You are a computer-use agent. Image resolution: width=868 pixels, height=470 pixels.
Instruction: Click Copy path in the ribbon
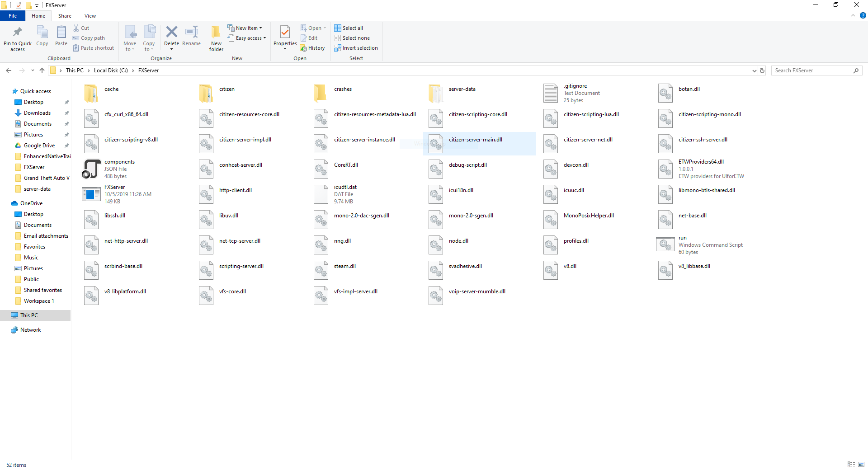[89, 38]
